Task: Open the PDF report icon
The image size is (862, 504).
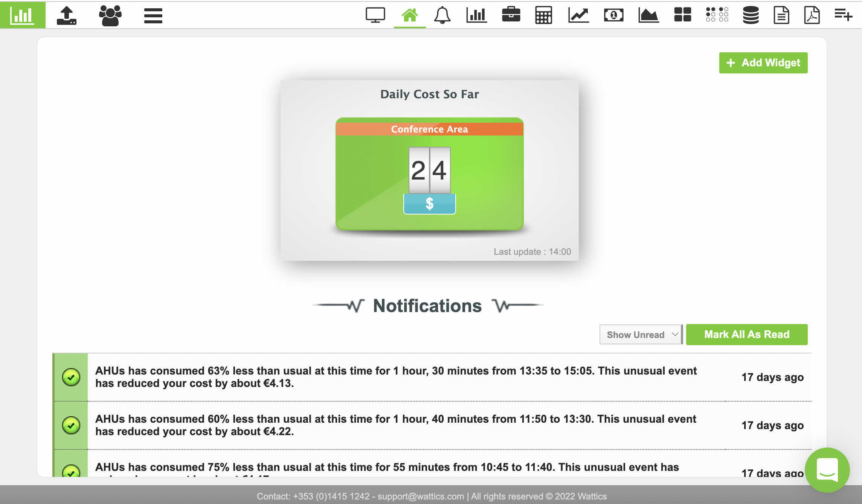Action: [x=812, y=15]
